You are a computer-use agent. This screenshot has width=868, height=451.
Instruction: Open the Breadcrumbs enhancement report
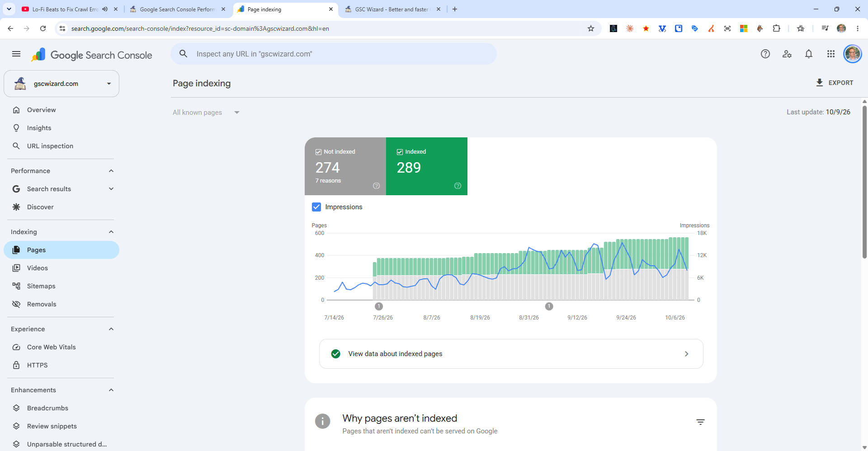[x=61, y=408]
